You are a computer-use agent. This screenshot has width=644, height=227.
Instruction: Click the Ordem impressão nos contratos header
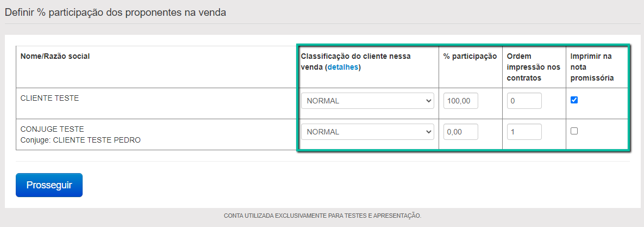click(533, 67)
